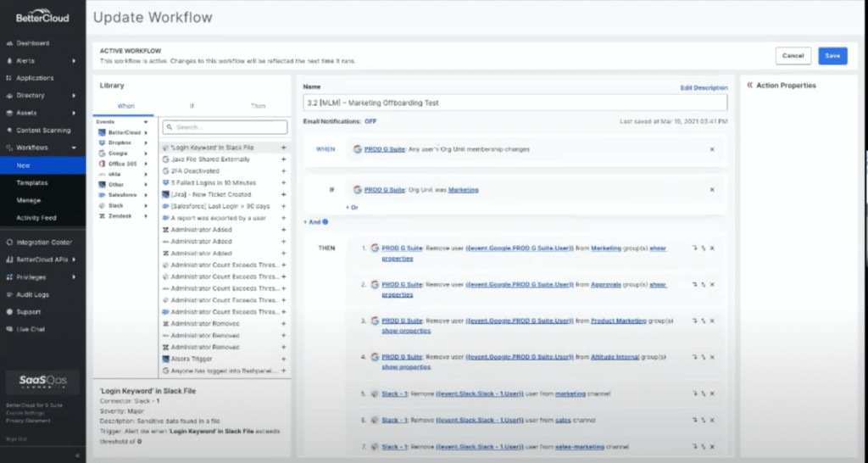This screenshot has height=463, width=868.
Task: Expand the Google connector events
Action: [146, 153]
